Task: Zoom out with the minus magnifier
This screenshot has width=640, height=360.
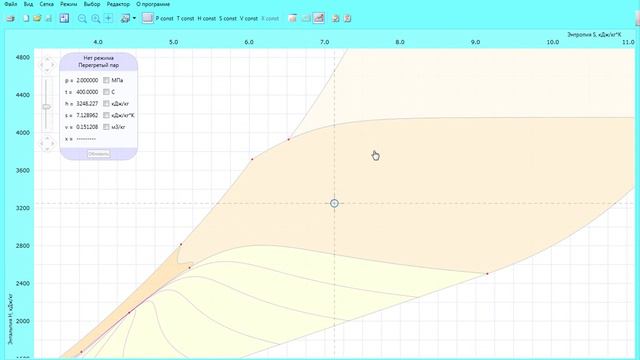Action: (82, 19)
